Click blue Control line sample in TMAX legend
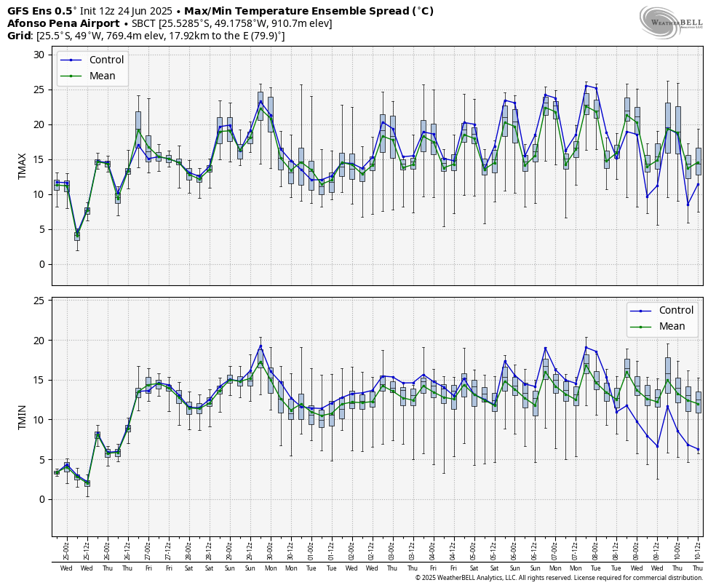Screen dimensions: 716x588 click(72, 60)
